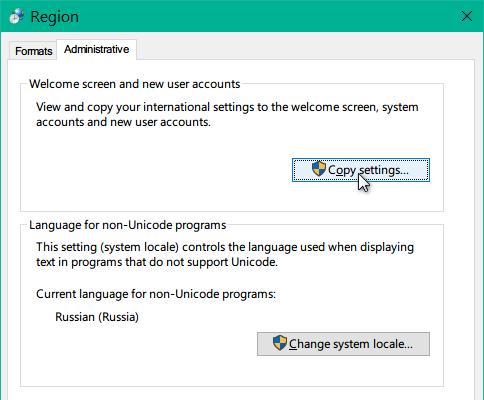Switch to the Formats tab

pos(33,51)
